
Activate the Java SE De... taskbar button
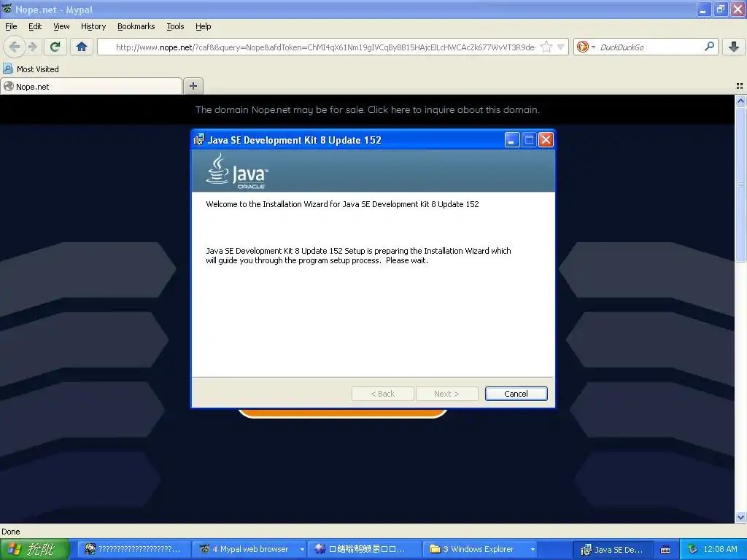[612, 549]
